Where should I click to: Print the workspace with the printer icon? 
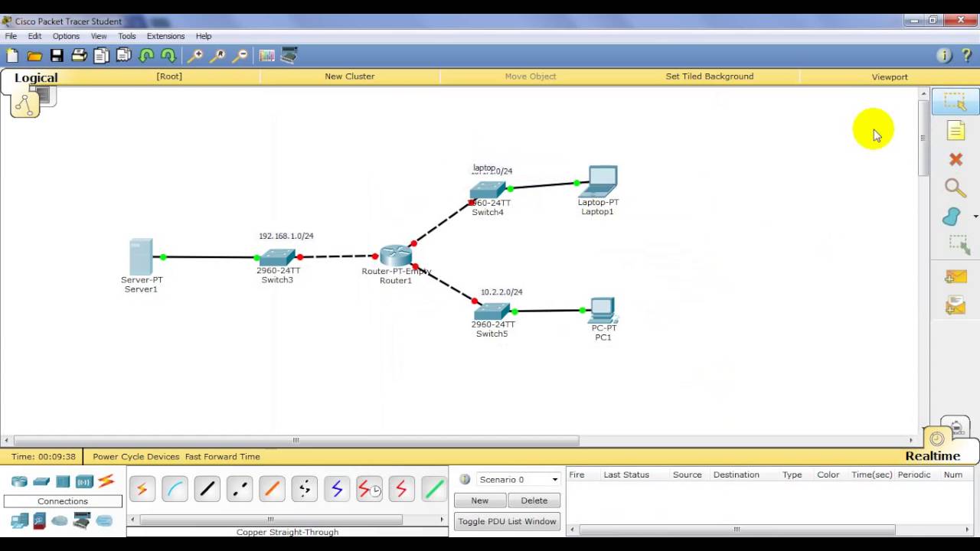coord(79,55)
